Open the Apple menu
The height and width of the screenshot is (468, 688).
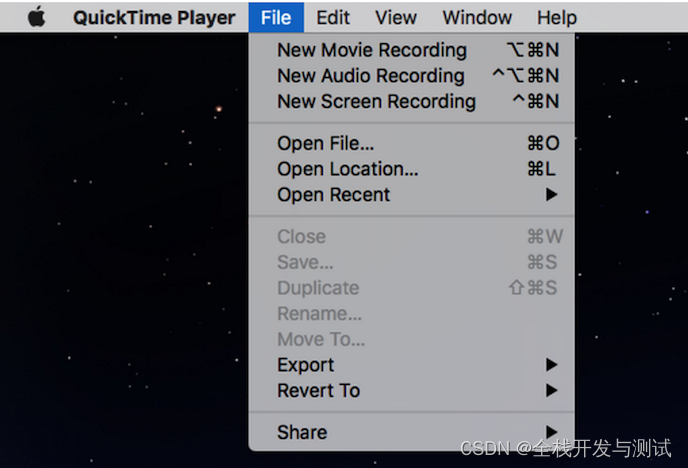tap(36, 18)
